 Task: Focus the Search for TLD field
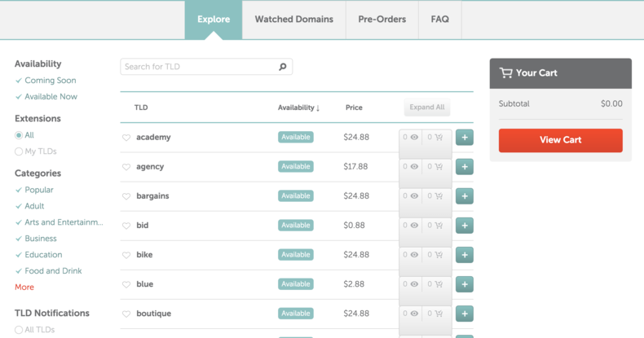point(206,67)
